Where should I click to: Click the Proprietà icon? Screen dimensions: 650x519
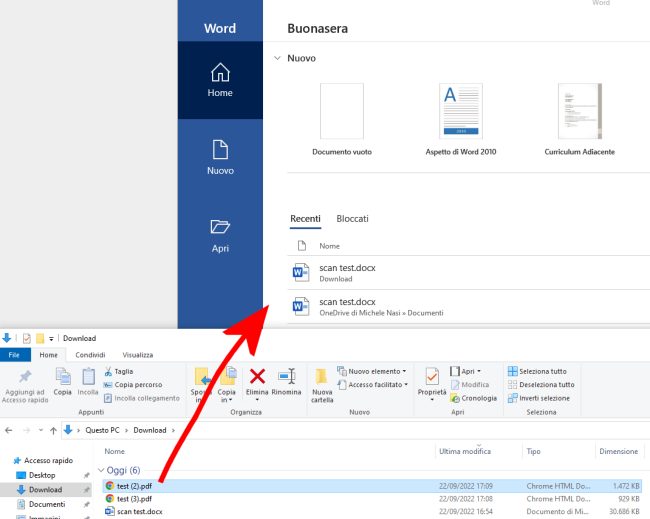coord(432,376)
